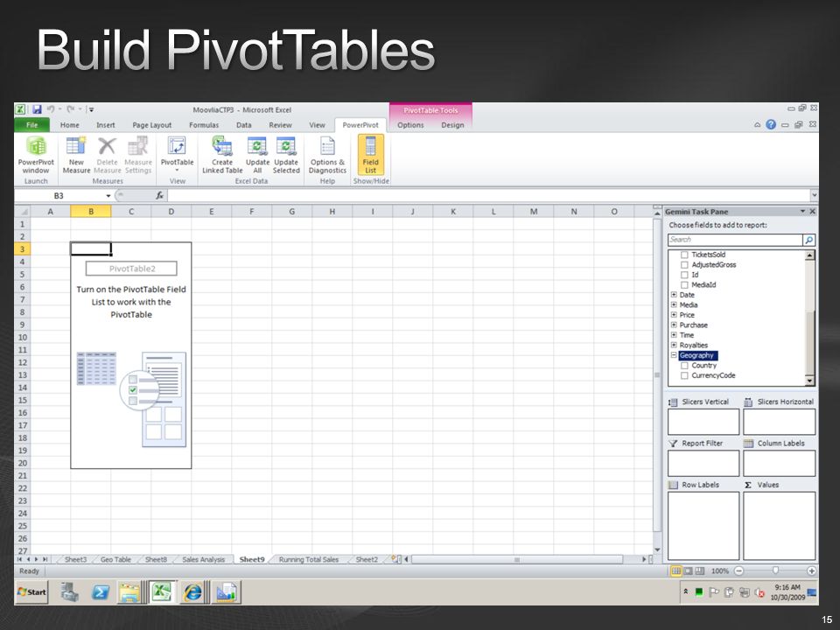The width and height of the screenshot is (840, 630).
Task: Click the zoom slider handle
Action: (x=775, y=571)
